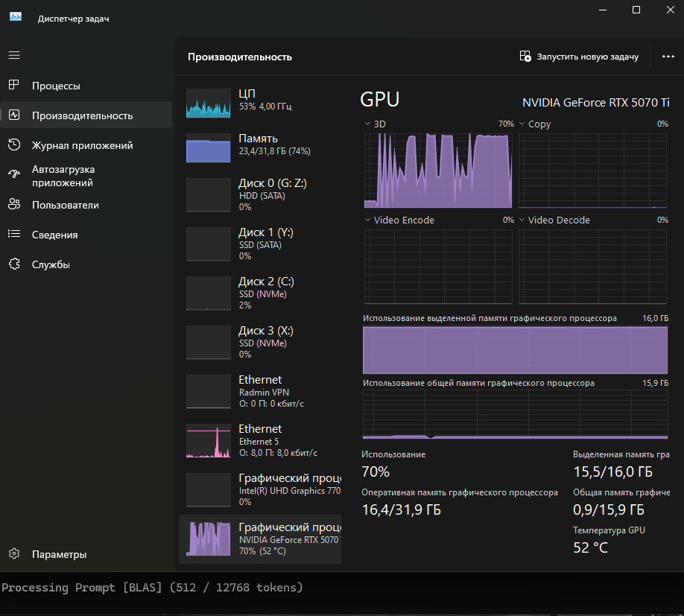Click the hamburger navigation menu icon
This screenshot has width=684, height=616.
(14, 55)
